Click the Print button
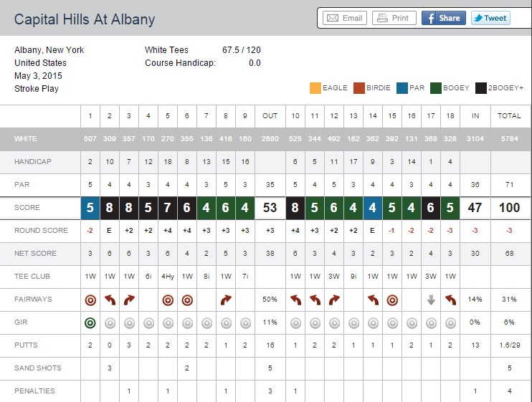 [394, 18]
